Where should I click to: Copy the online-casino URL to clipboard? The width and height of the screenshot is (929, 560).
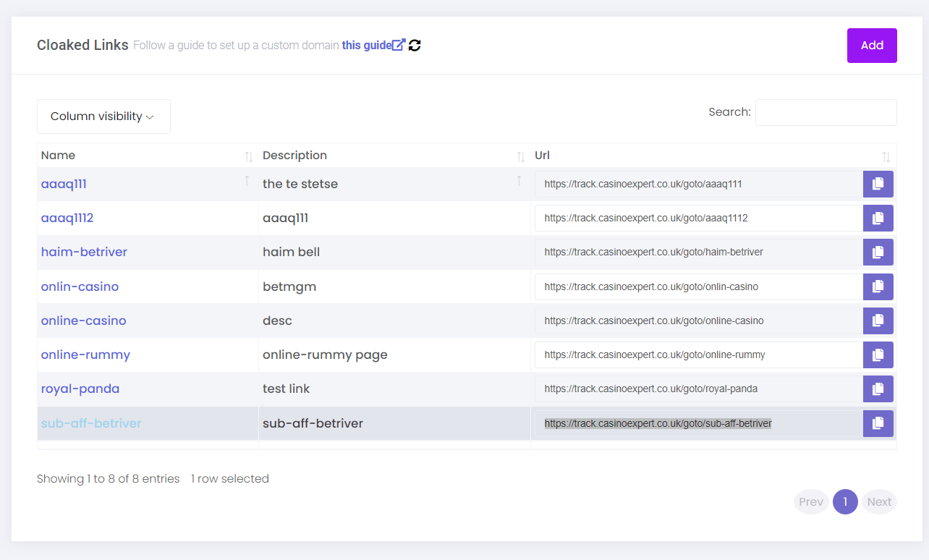click(878, 321)
